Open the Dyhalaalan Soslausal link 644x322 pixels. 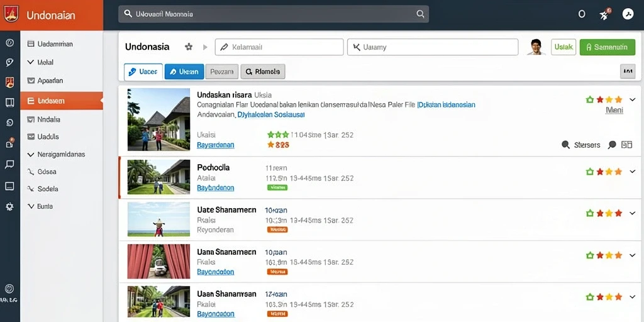[x=271, y=115]
